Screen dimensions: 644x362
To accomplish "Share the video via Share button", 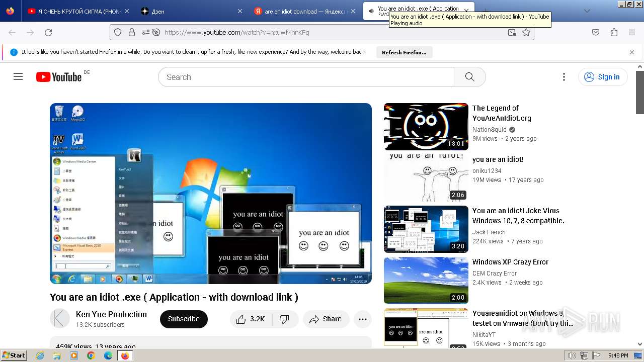I will coord(326,319).
